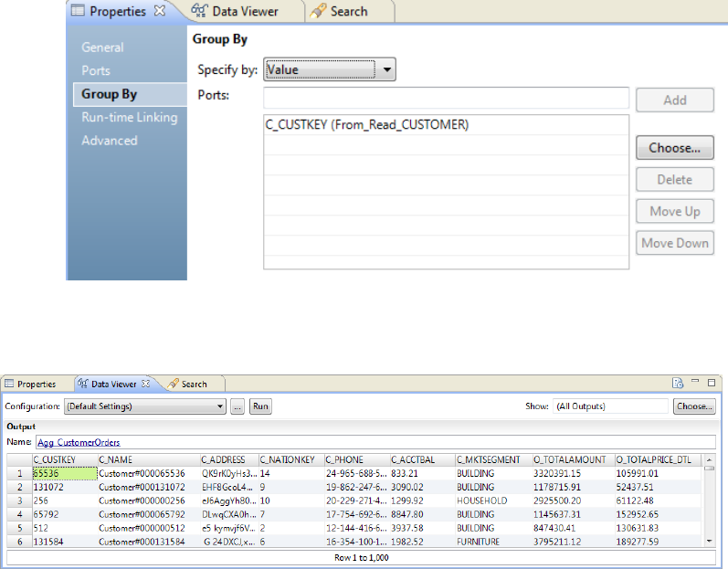Click the Add button
The width and height of the screenshot is (728, 569).
675,100
